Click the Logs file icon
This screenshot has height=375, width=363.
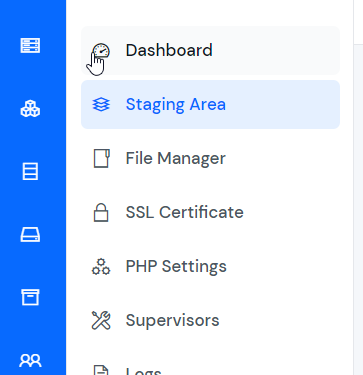coord(101,370)
